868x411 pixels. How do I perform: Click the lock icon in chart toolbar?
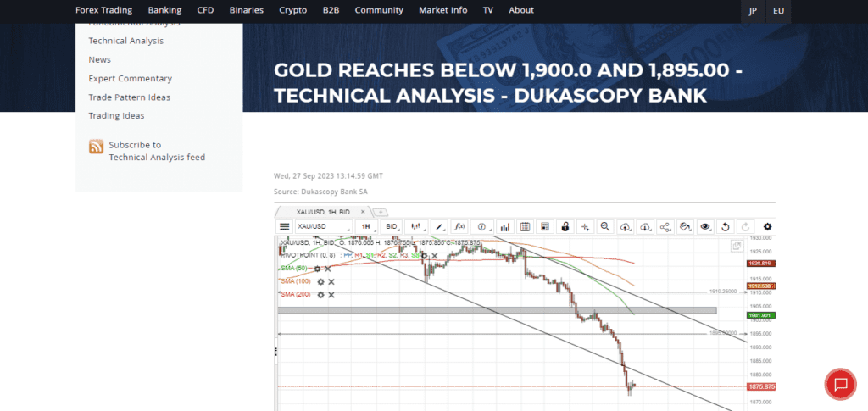[565, 227]
